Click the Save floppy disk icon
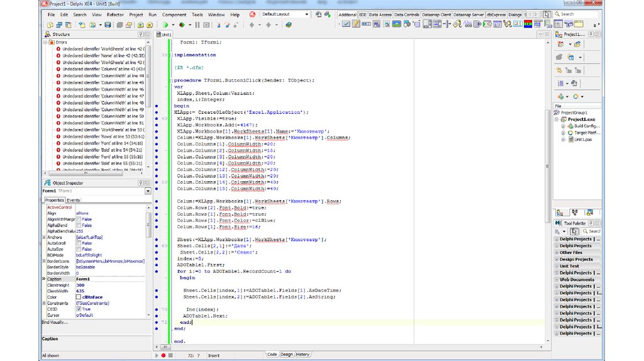Image resolution: width=644 pixels, height=361 pixels. coord(108,25)
